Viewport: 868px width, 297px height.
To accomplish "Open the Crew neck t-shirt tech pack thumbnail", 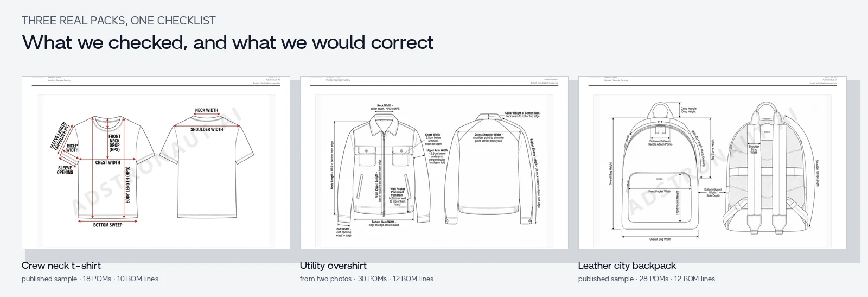I will (x=156, y=162).
